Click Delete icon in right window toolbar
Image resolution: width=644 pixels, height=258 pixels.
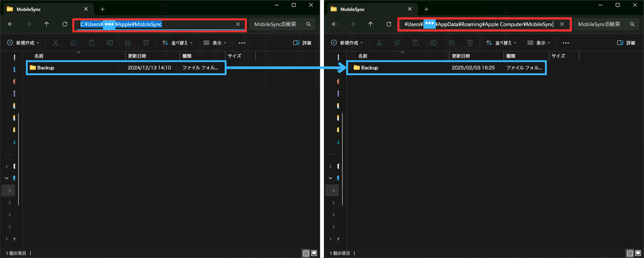pos(470,43)
